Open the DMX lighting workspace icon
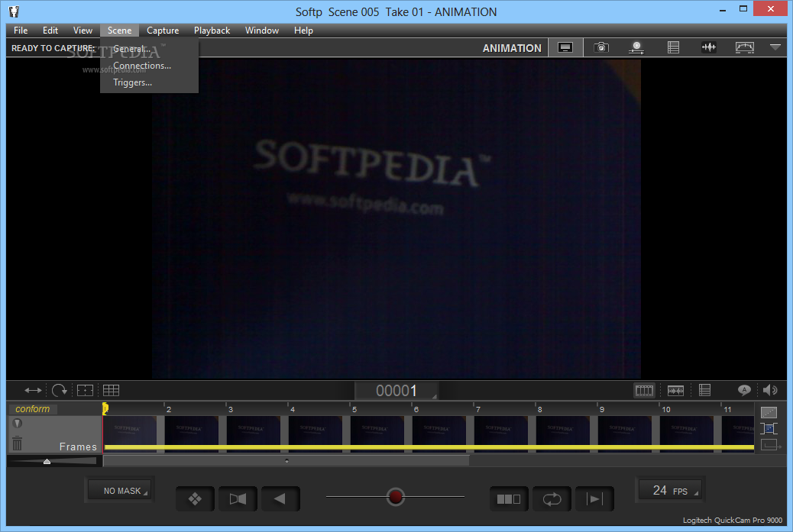 pyautogui.click(x=636, y=47)
